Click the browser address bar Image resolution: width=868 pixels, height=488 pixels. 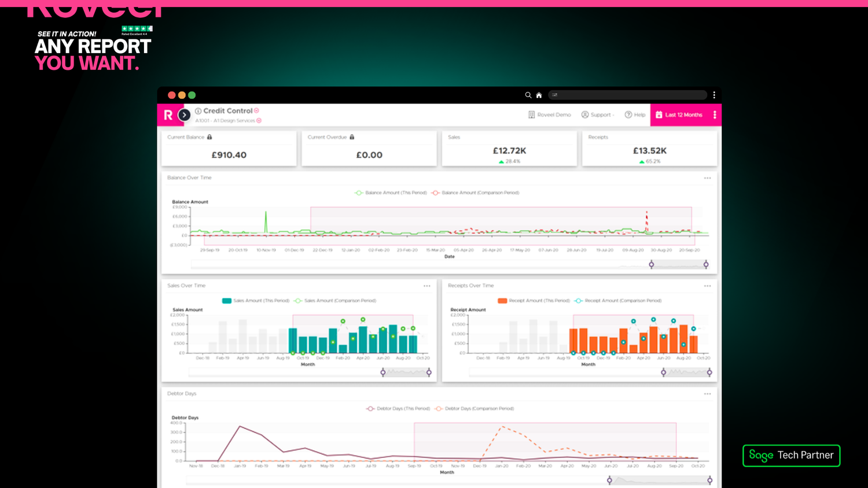(x=628, y=95)
